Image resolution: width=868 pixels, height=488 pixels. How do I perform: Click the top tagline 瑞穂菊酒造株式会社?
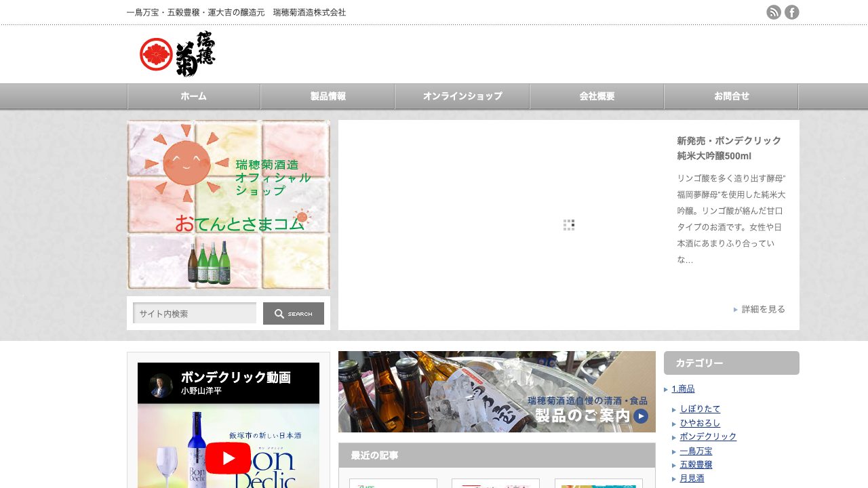tap(309, 12)
